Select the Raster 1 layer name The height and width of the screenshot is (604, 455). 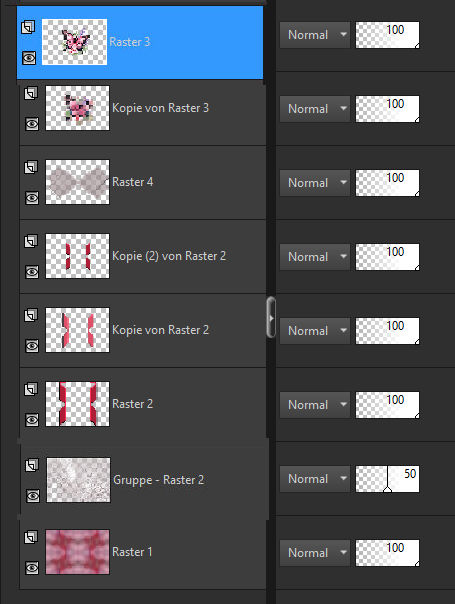132,552
